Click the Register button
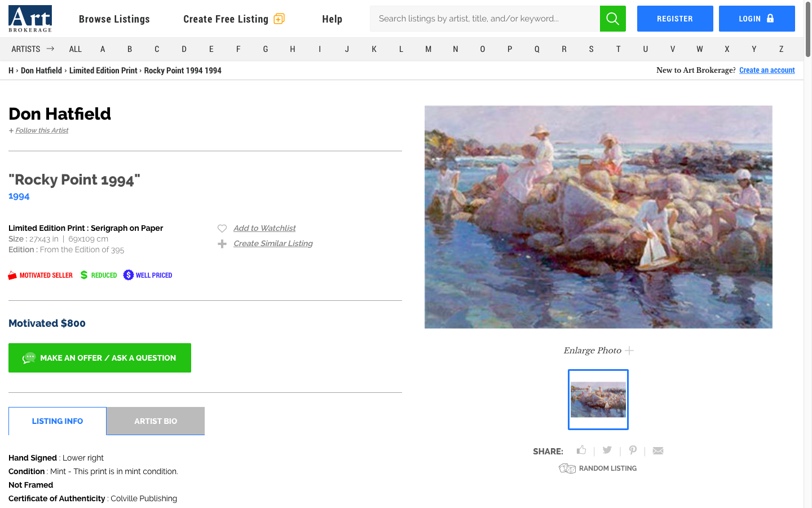This screenshot has height=508, width=812. 674,19
